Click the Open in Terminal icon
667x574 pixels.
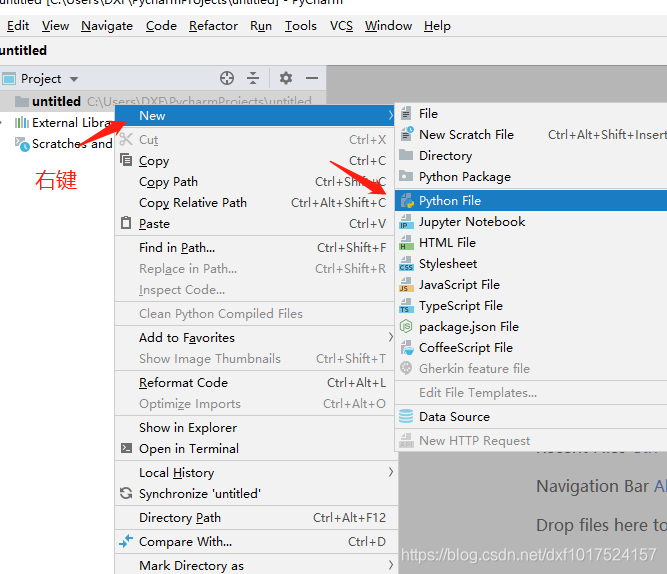(126, 448)
